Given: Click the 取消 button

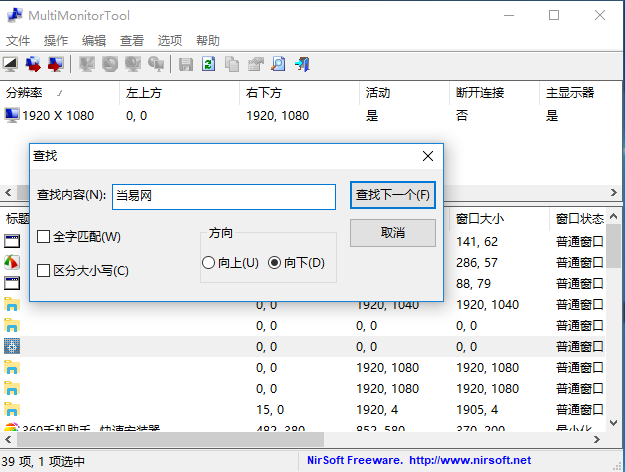Looking at the screenshot, I should pyautogui.click(x=393, y=232).
